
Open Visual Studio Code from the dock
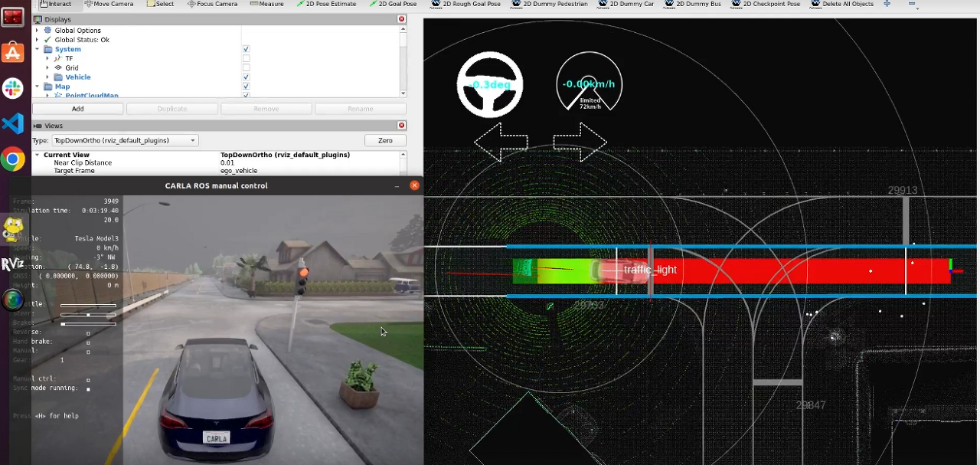click(12, 123)
